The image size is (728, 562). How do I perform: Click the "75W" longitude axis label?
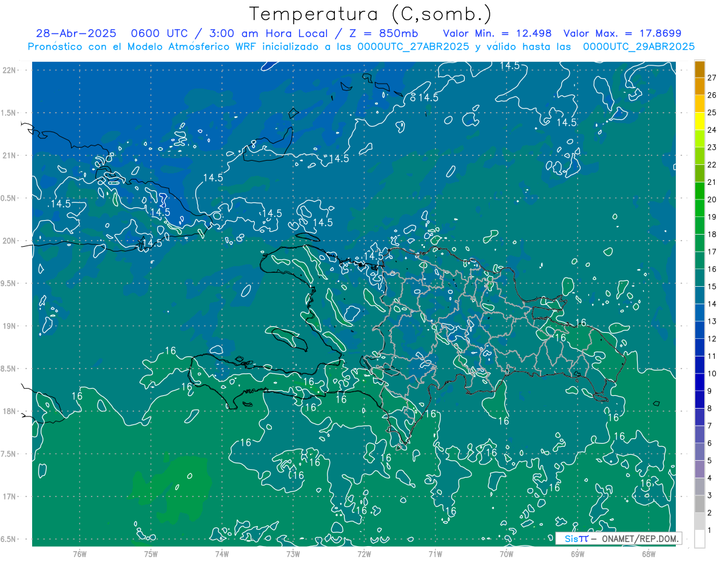point(150,554)
